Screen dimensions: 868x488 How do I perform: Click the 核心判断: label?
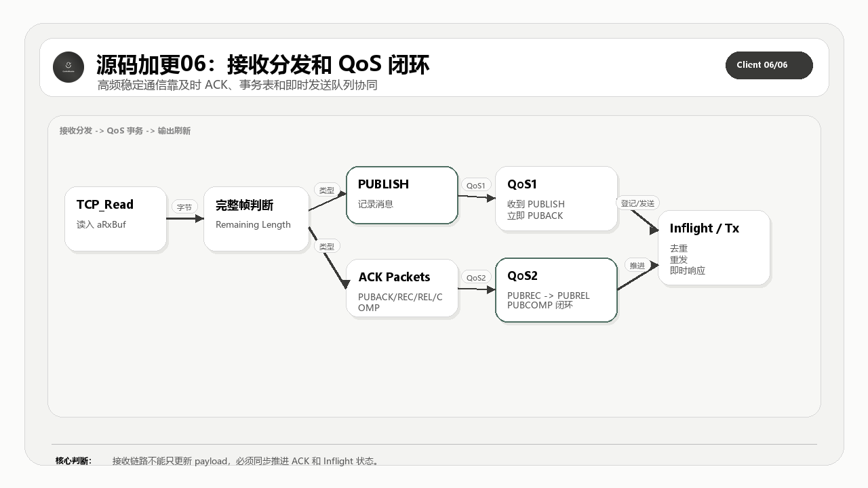click(x=73, y=461)
